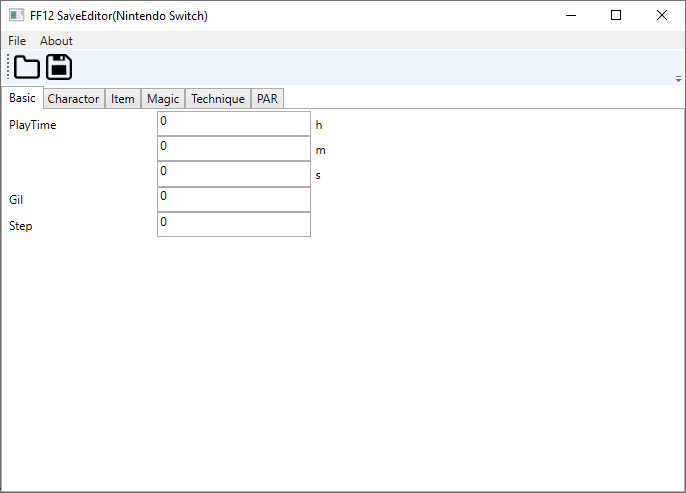
Task: Focus the Step value field
Action: pos(234,224)
